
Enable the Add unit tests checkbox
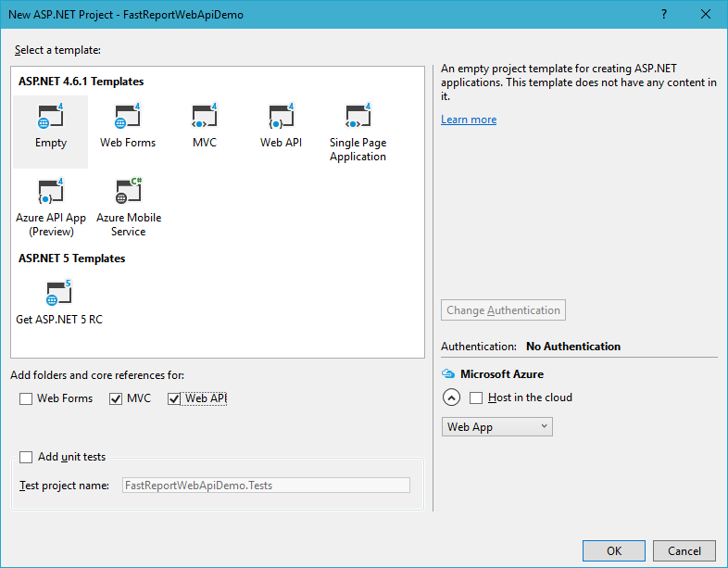tap(26, 458)
